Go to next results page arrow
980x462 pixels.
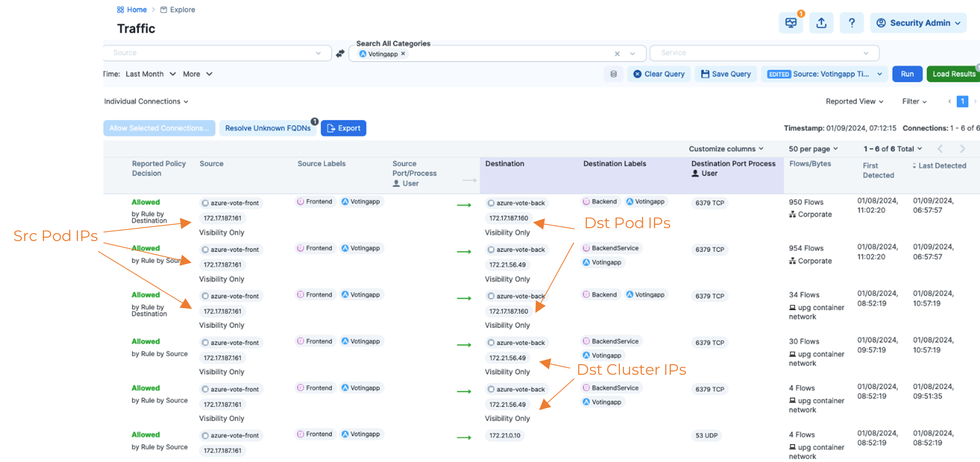pos(962,149)
